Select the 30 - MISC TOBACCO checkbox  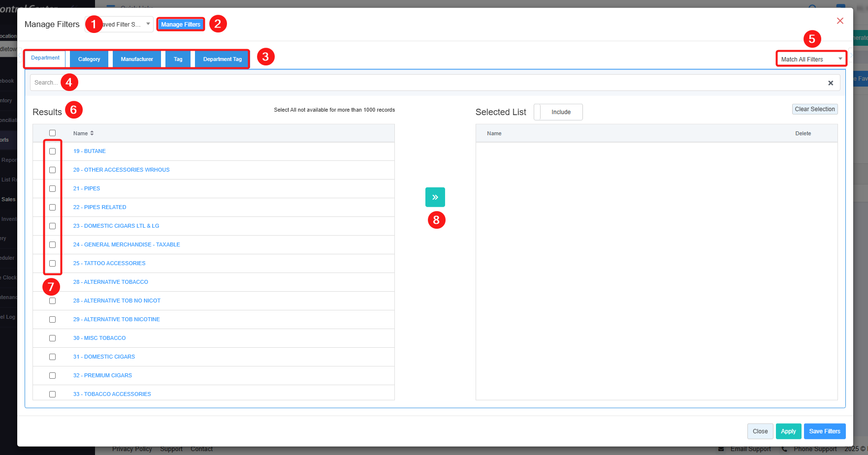point(52,338)
